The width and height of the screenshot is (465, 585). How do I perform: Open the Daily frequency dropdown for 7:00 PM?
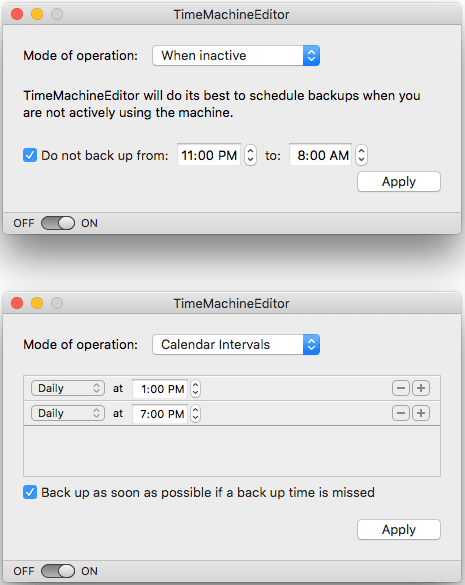coord(68,413)
